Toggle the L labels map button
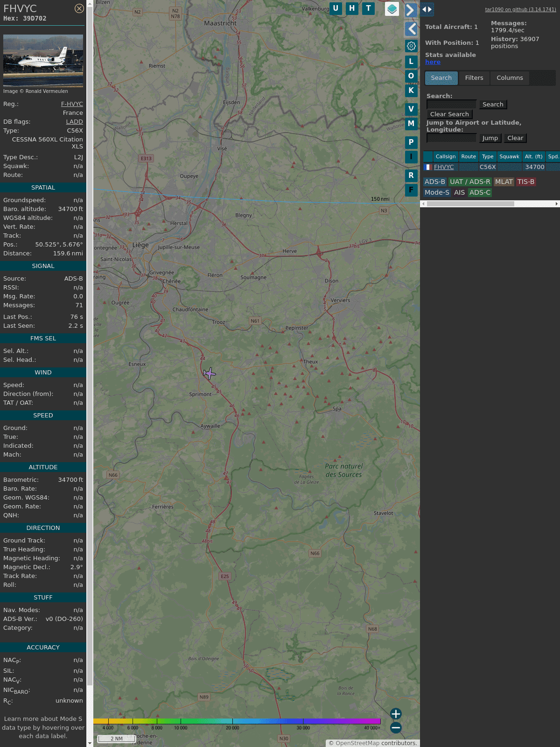 tap(411, 61)
